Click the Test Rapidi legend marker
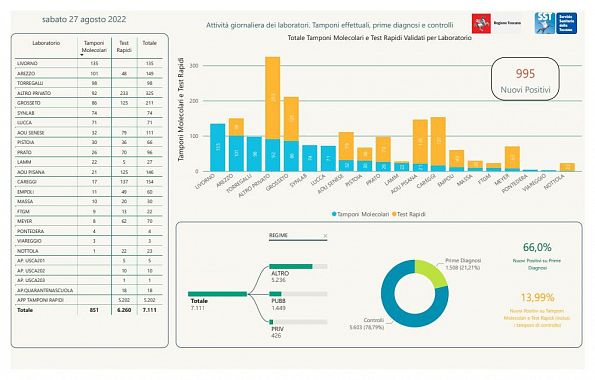This screenshot has width=595, height=380. [394, 214]
